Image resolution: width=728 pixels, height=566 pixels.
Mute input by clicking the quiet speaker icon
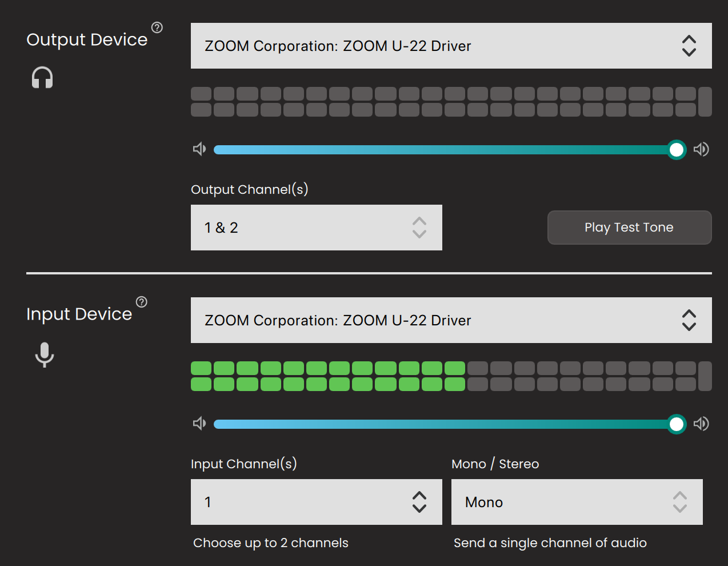click(199, 424)
